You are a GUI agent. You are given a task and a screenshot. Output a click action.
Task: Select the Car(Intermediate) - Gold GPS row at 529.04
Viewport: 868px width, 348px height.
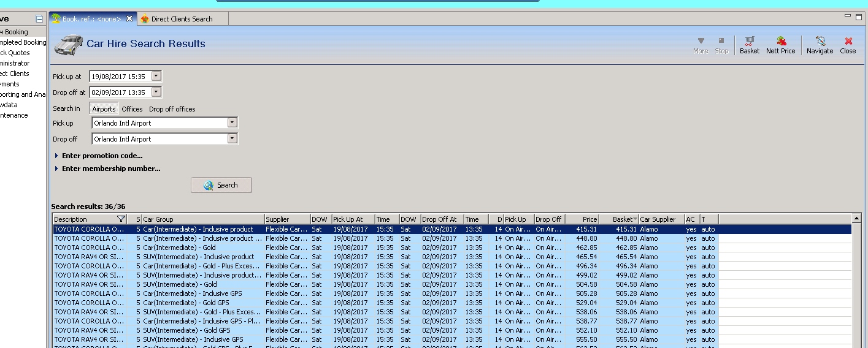click(452, 303)
